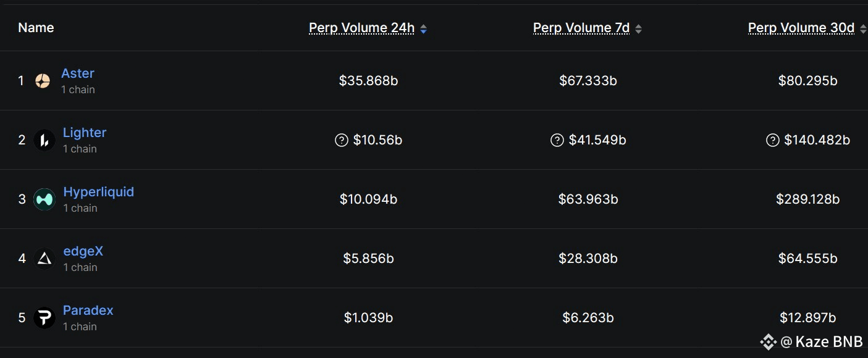868x358 pixels.
Task: Click the Binance logo in the watermark
Action: point(768,342)
